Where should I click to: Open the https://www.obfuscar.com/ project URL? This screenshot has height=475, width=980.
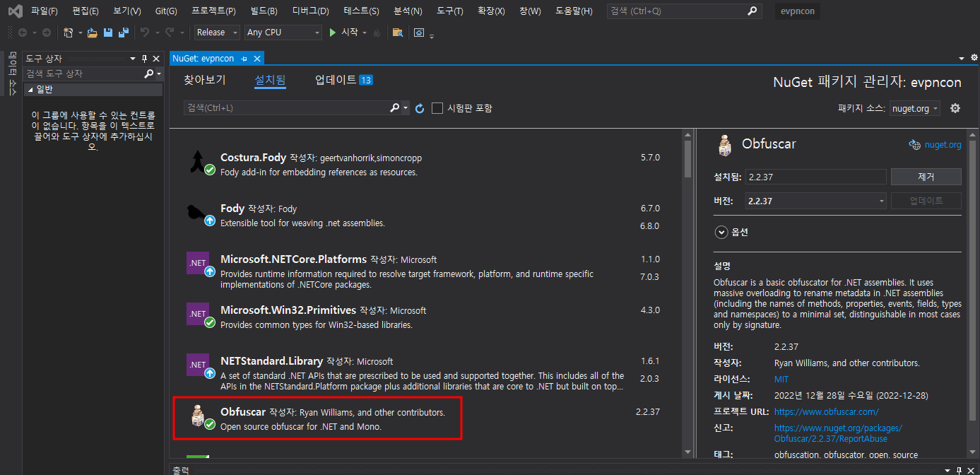(x=826, y=411)
